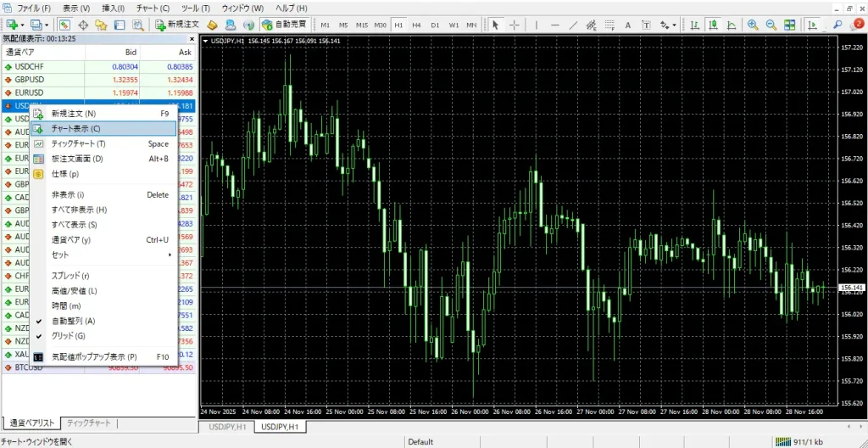Switch chart to candlestick display icon

click(x=712, y=25)
